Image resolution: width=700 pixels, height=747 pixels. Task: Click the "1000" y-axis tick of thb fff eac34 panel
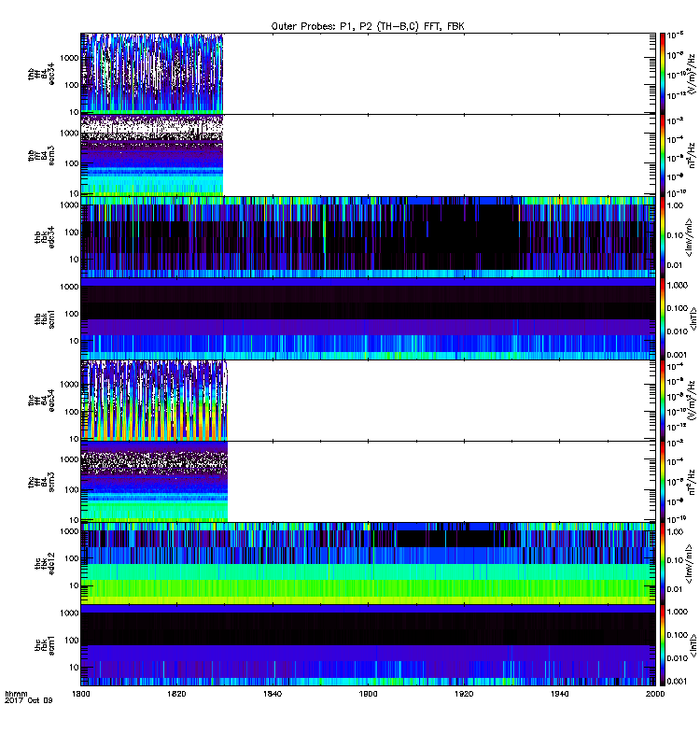pos(69,58)
